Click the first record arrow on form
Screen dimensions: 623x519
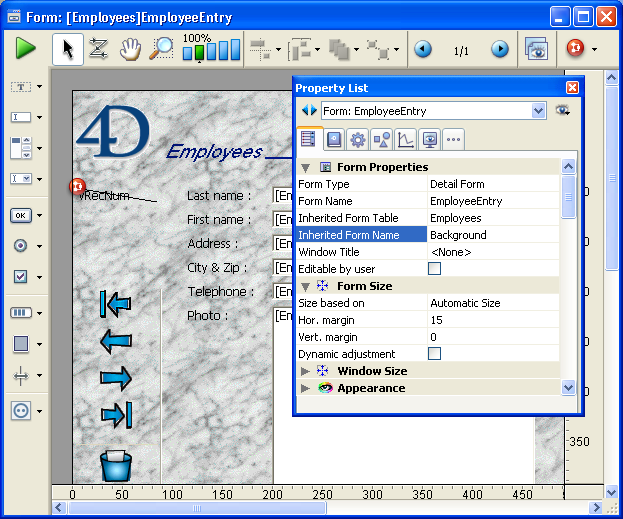click(x=116, y=303)
